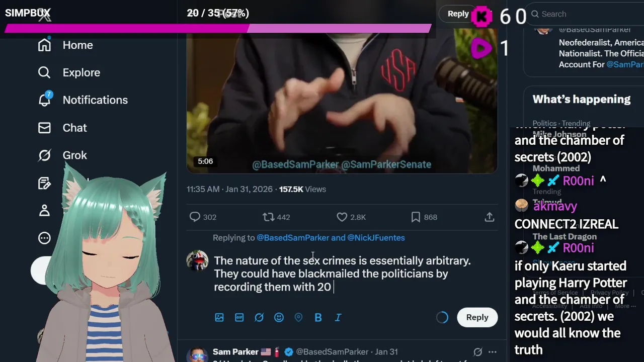
Task: Add an image to the reply
Action: tap(219, 317)
